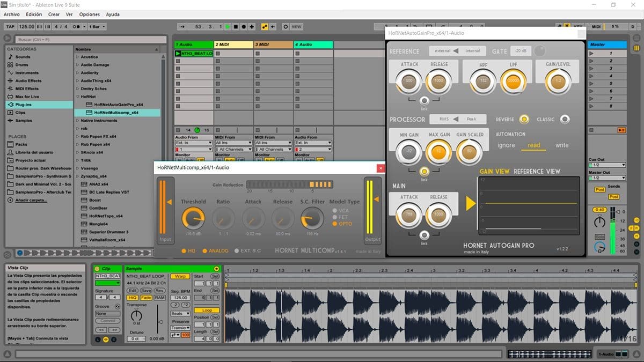Open Audio From dropdown on track 1

click(x=194, y=143)
